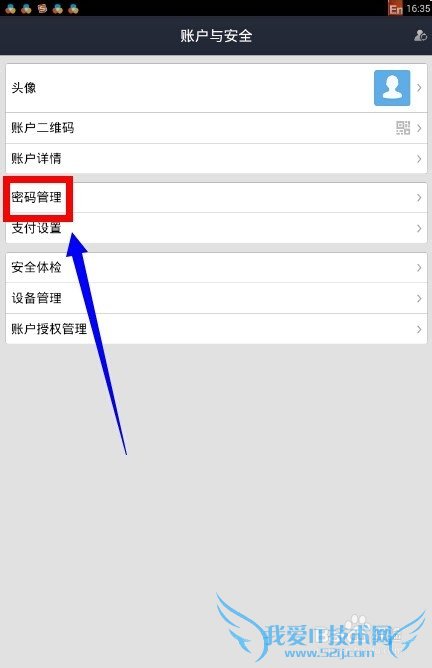This screenshot has width=432, height=668.
Task: Open 账户授权管理 authorization management
Action: [x=216, y=329]
